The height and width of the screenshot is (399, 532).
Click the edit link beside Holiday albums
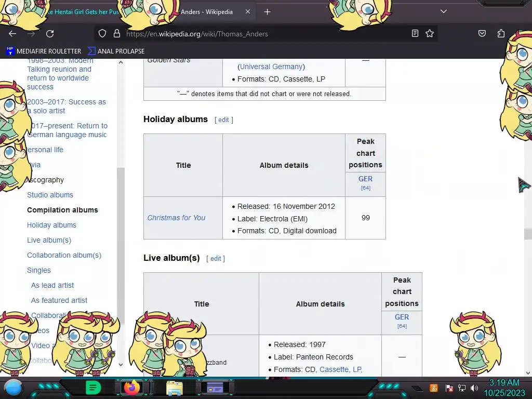223,120
